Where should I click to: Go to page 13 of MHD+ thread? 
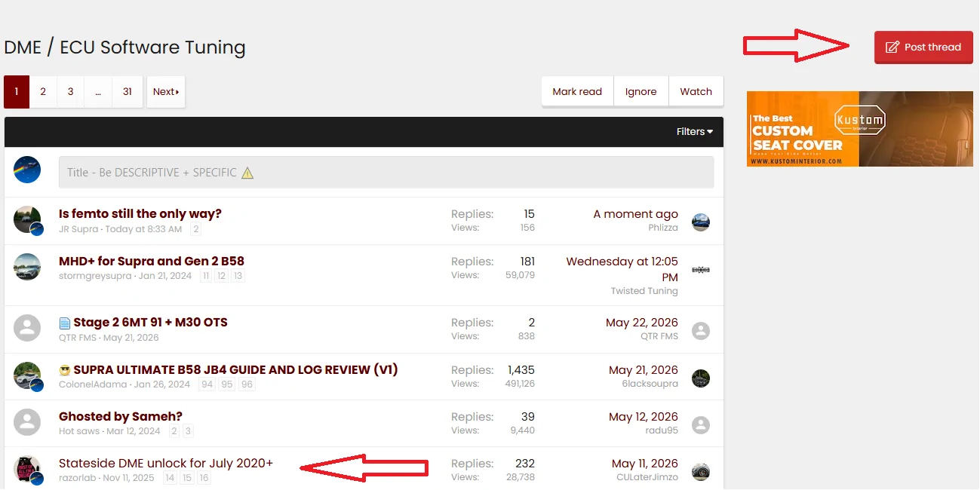tap(238, 277)
